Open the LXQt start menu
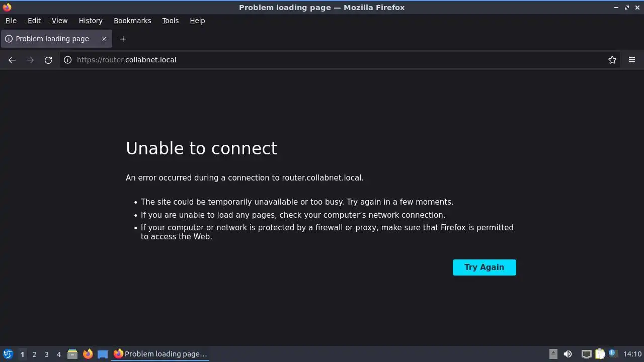The image size is (644, 362). [8, 354]
